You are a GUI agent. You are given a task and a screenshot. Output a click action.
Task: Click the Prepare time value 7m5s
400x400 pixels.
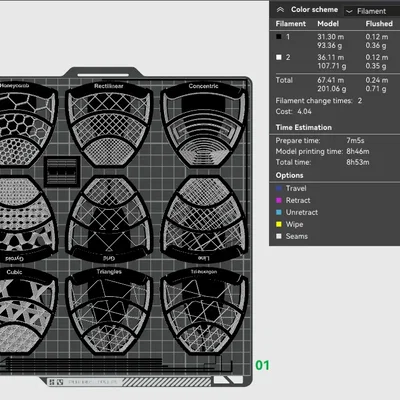355,141
